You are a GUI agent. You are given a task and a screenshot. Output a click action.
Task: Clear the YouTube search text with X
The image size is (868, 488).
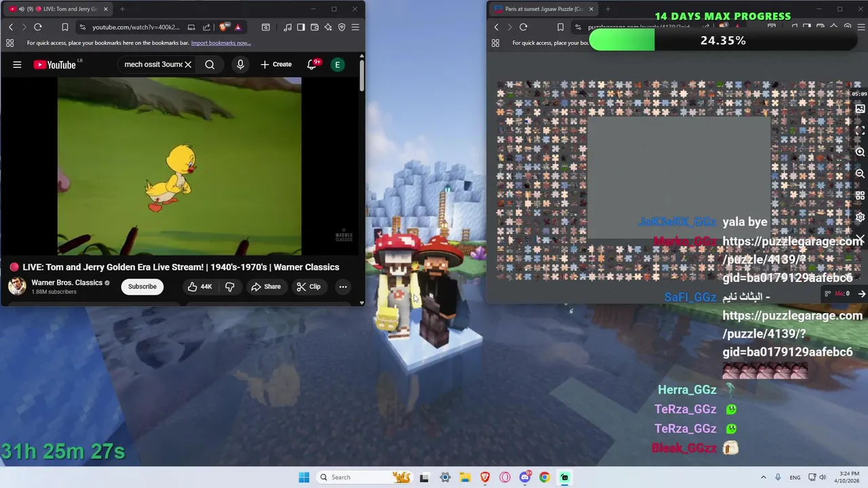point(188,64)
